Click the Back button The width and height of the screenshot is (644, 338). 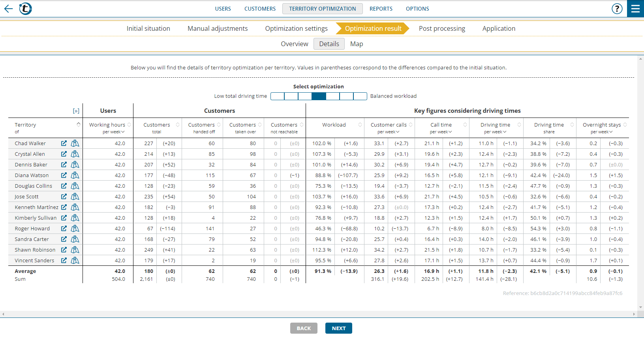tap(304, 328)
